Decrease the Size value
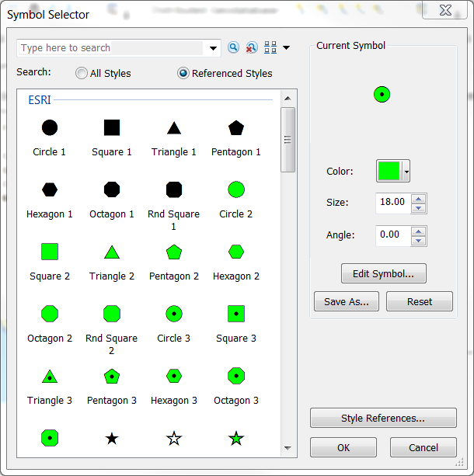 (419, 208)
